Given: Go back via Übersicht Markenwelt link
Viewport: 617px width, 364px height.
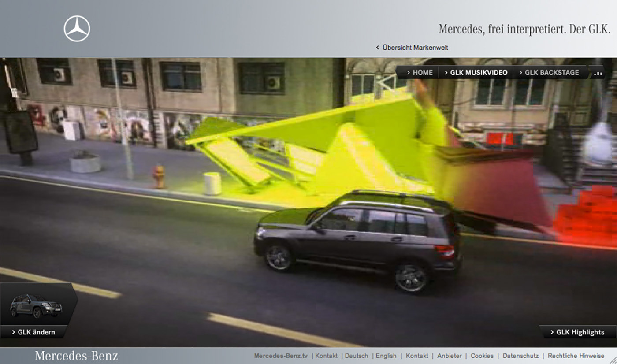Looking at the screenshot, I should (412, 48).
